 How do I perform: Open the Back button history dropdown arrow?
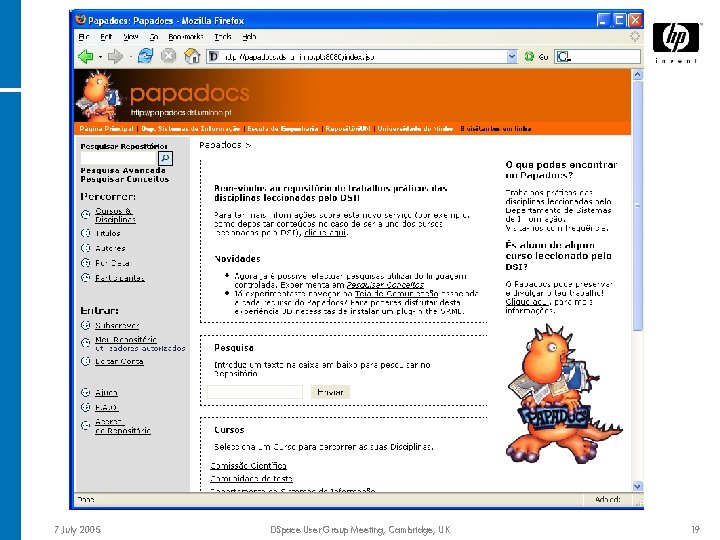click(100, 57)
